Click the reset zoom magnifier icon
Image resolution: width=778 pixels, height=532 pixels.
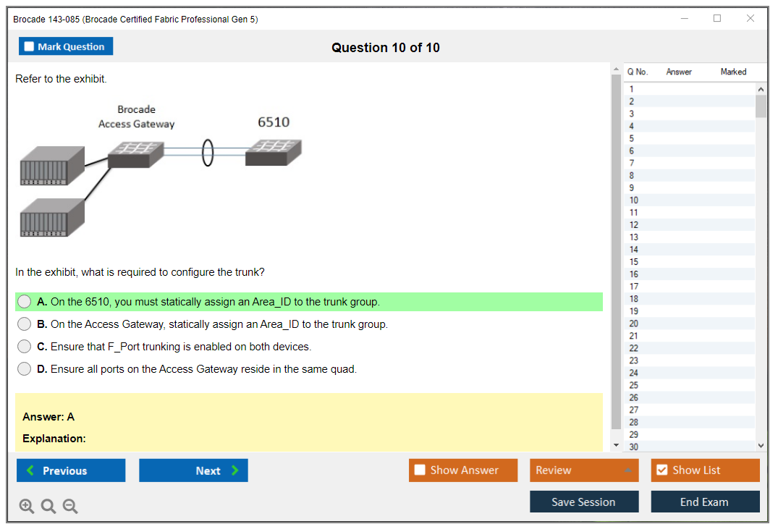[x=48, y=507]
